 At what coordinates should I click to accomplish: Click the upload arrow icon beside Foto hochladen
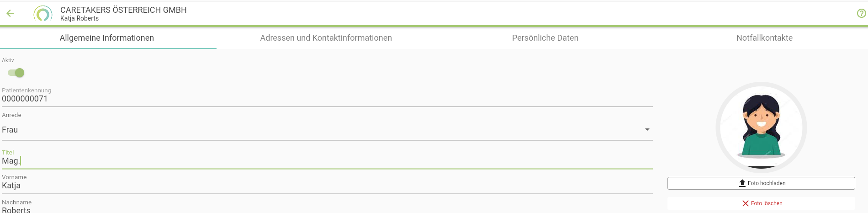click(x=742, y=183)
